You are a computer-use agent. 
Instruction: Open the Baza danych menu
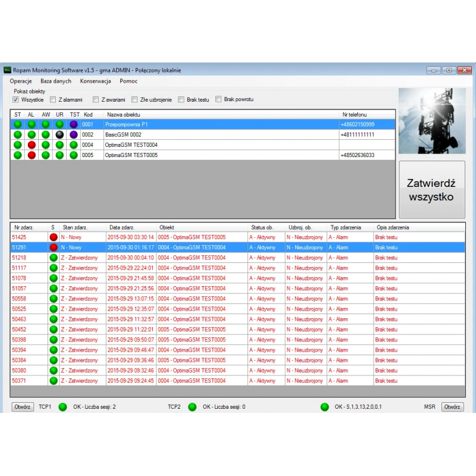(x=56, y=81)
